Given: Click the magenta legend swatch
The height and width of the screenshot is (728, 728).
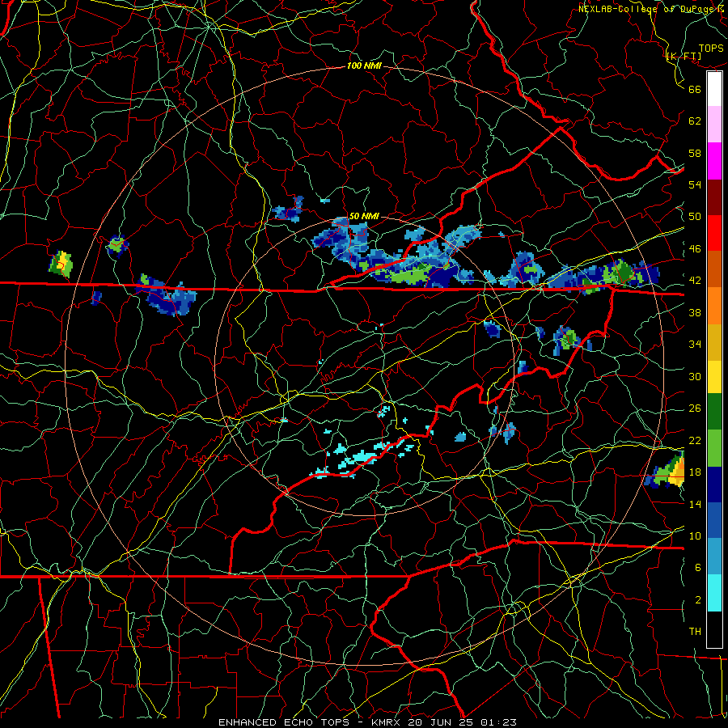Looking at the screenshot, I should coord(714,161).
